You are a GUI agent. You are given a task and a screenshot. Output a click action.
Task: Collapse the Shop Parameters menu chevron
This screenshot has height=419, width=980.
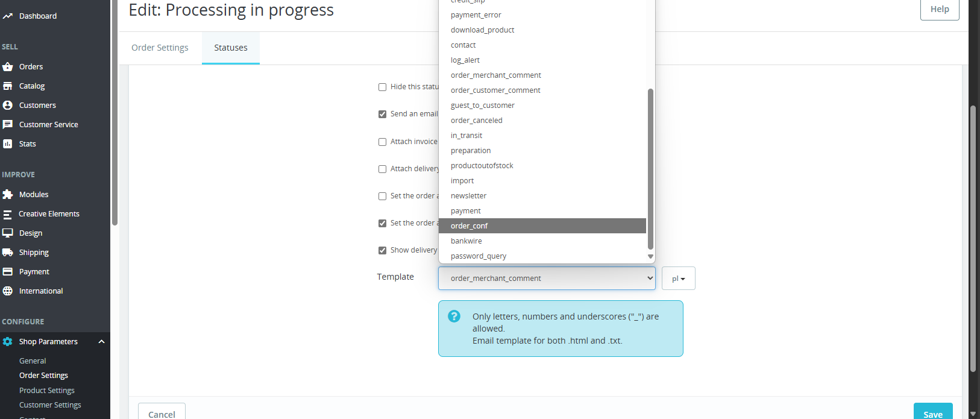[x=102, y=342]
